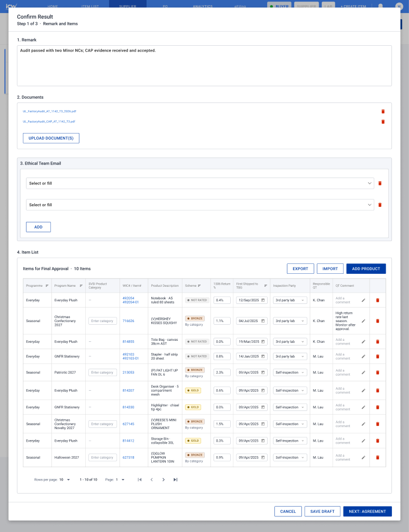Open calendar for 04/Jul/2025 date
409x532 pixels.
click(263, 321)
